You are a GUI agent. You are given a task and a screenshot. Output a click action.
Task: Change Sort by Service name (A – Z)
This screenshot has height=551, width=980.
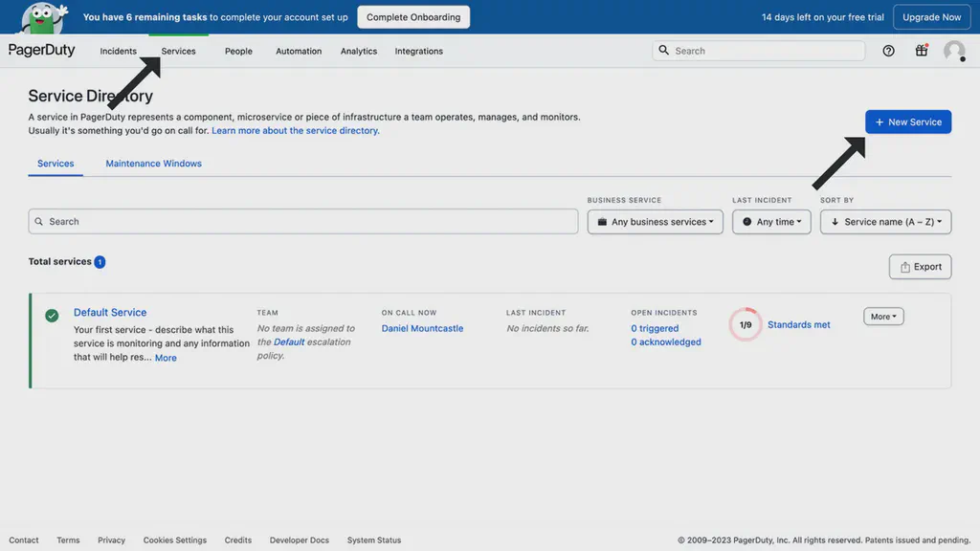[x=885, y=221]
